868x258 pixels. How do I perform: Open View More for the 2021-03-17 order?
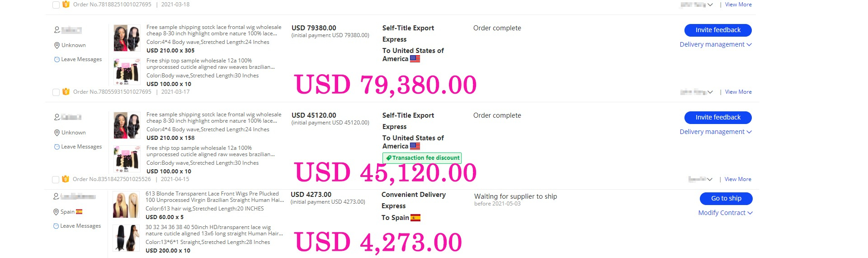[x=738, y=92]
